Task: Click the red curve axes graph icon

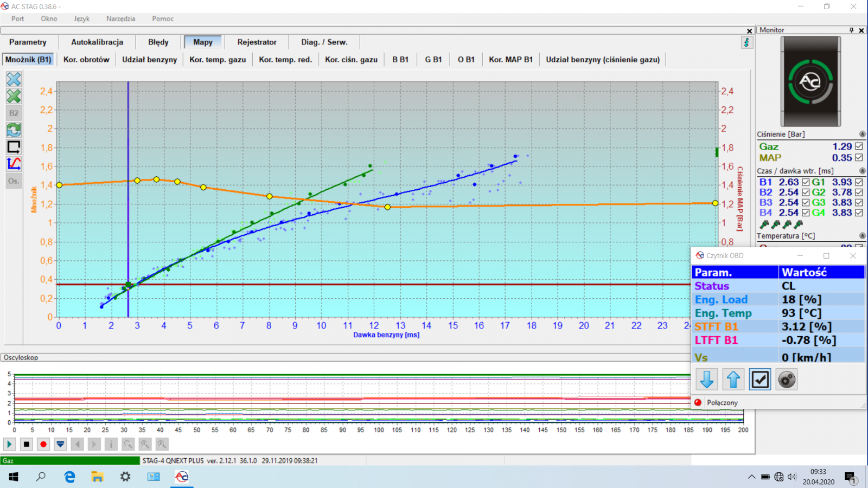Action: pos(14,163)
